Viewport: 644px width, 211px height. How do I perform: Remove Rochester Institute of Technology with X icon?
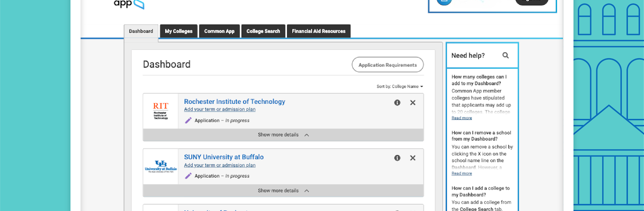point(413,102)
